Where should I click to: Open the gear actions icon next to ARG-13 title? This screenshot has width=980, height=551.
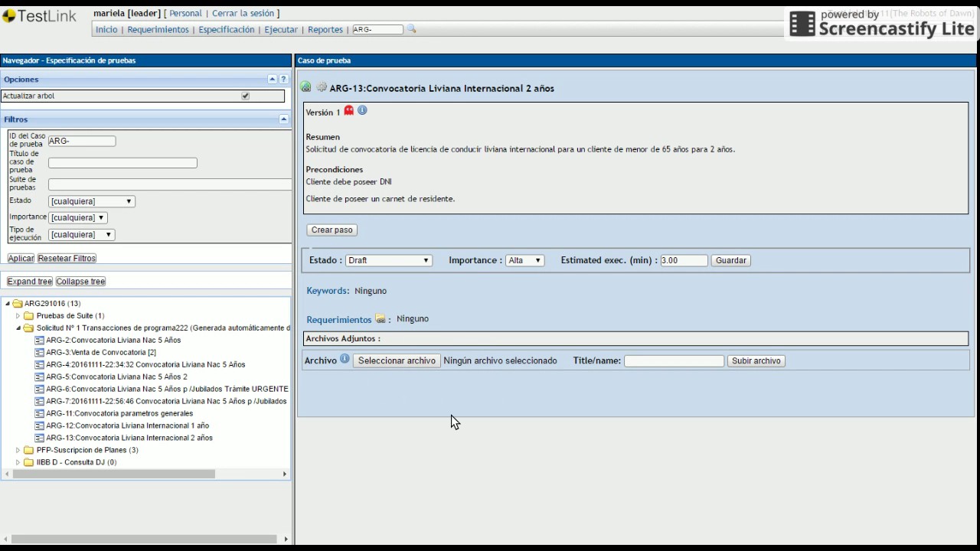322,87
